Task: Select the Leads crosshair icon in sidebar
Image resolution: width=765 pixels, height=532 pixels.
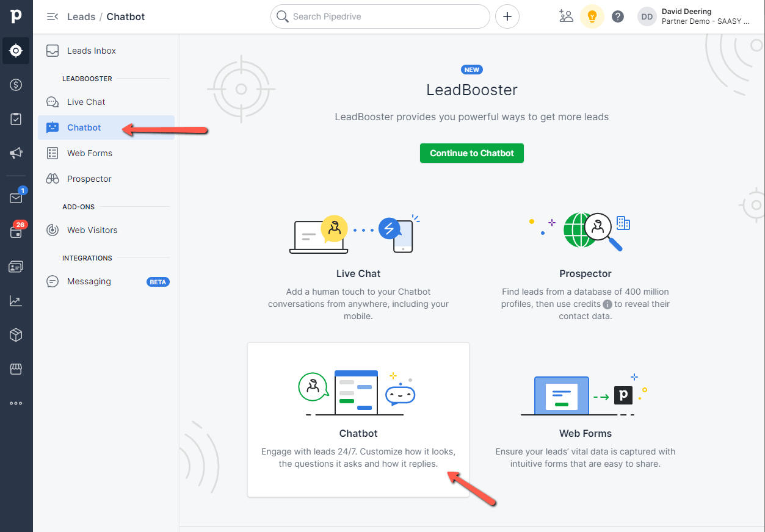Action: pyautogui.click(x=16, y=51)
